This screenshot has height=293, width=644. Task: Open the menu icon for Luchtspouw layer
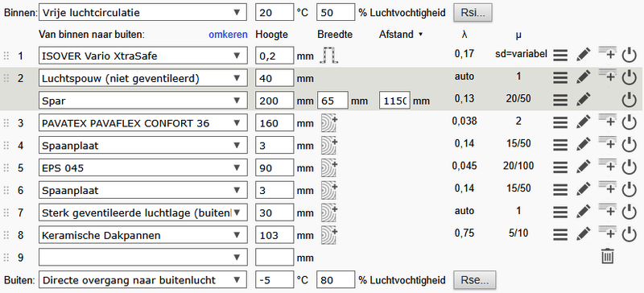(x=560, y=77)
